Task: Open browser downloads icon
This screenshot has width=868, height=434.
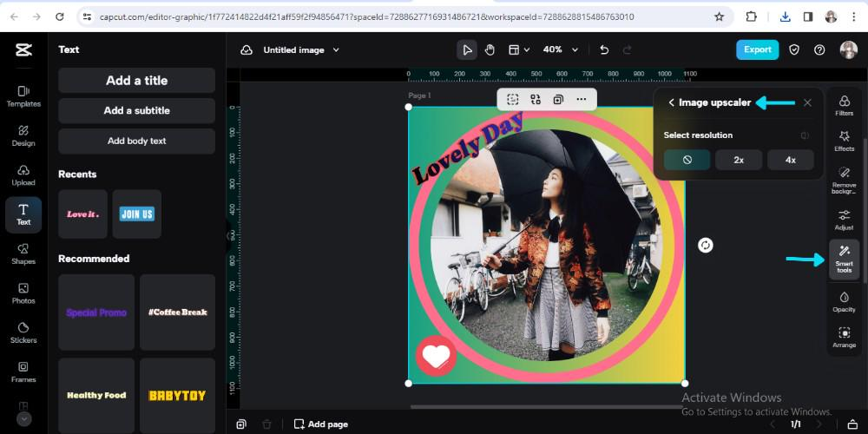Action: tap(785, 16)
